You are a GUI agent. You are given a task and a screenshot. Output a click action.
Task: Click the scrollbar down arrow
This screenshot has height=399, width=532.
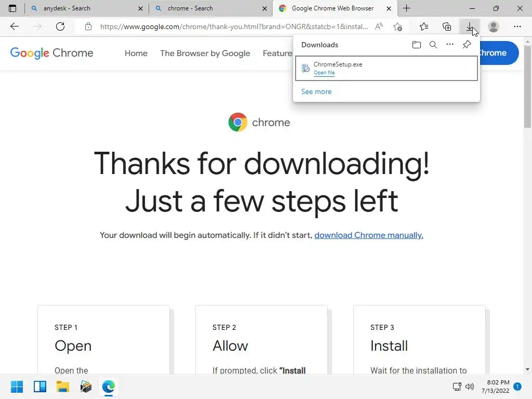tap(528, 369)
